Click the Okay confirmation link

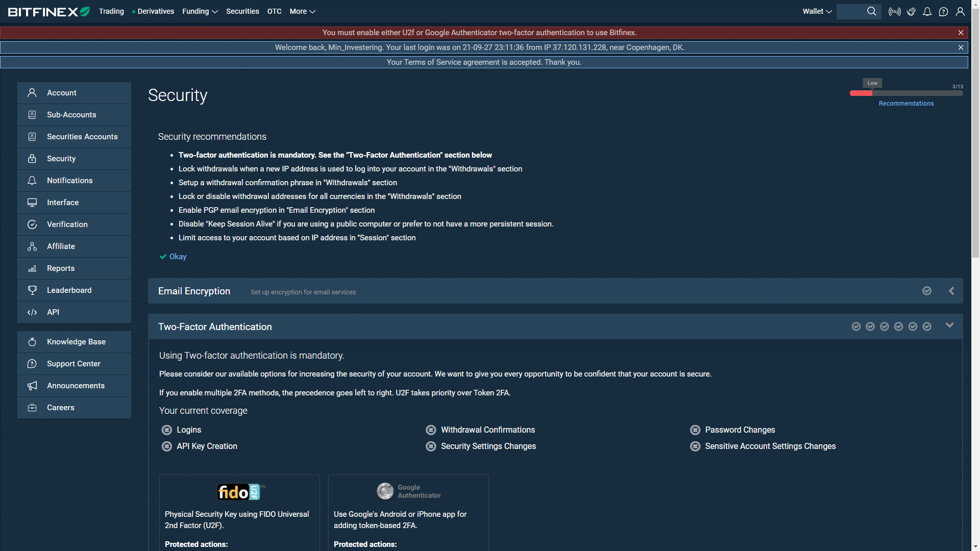tap(173, 257)
